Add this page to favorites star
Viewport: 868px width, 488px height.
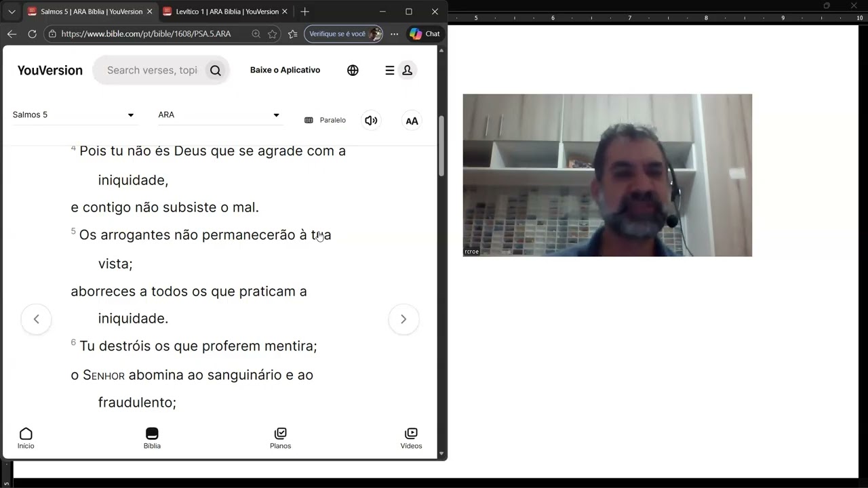click(x=272, y=34)
